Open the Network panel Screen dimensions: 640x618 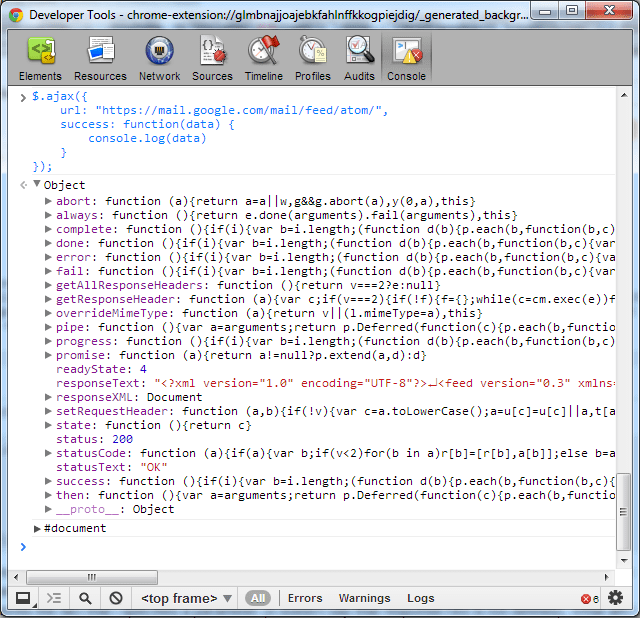(x=159, y=58)
